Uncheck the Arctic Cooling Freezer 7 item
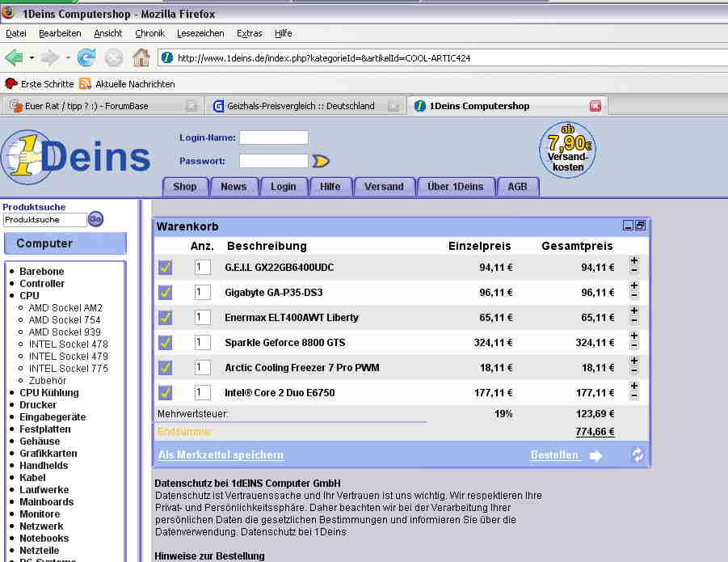 coord(165,367)
